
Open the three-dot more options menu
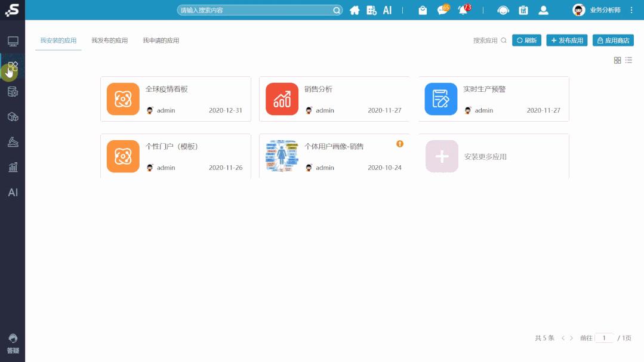click(631, 10)
